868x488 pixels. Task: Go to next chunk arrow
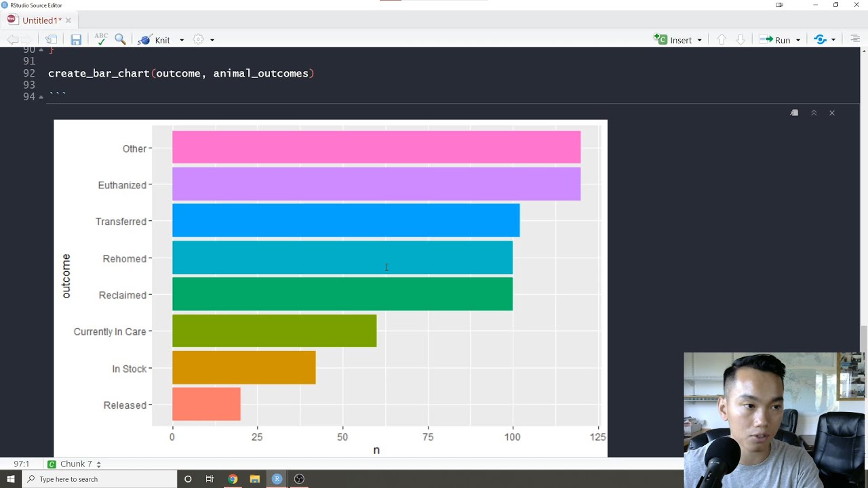[741, 40]
